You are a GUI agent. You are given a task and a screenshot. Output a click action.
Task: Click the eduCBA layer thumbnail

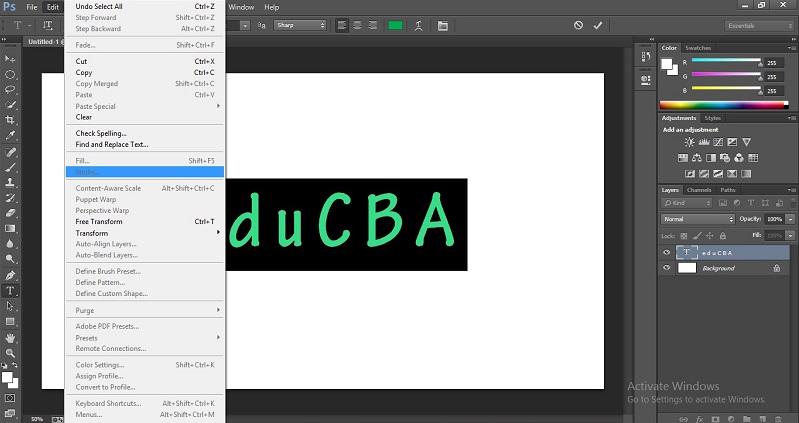(x=686, y=252)
